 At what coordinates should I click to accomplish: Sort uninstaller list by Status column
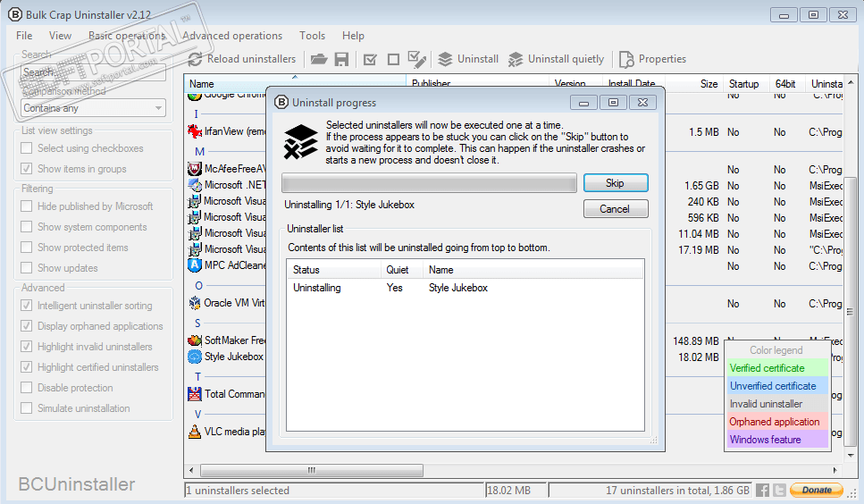click(x=334, y=270)
